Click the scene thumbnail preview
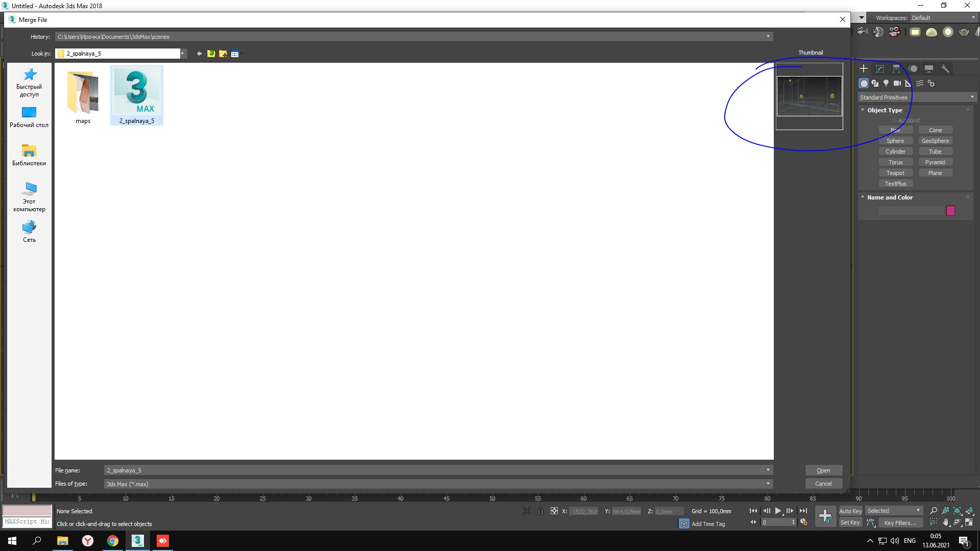The height and width of the screenshot is (551, 980). [810, 96]
